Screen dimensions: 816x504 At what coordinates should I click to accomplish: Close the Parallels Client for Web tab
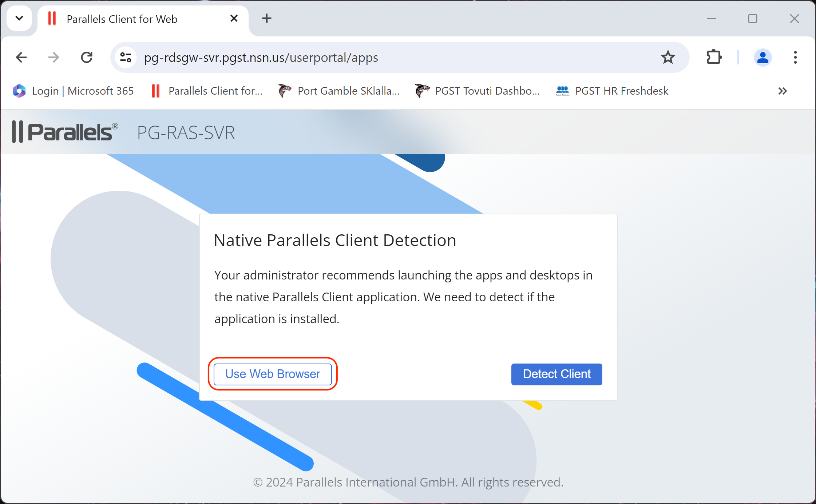click(234, 18)
